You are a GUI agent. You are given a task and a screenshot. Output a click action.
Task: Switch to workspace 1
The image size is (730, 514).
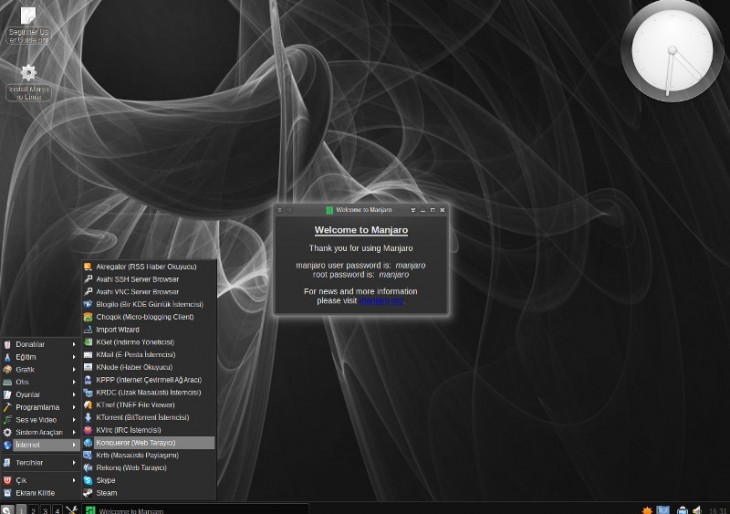click(x=21, y=510)
